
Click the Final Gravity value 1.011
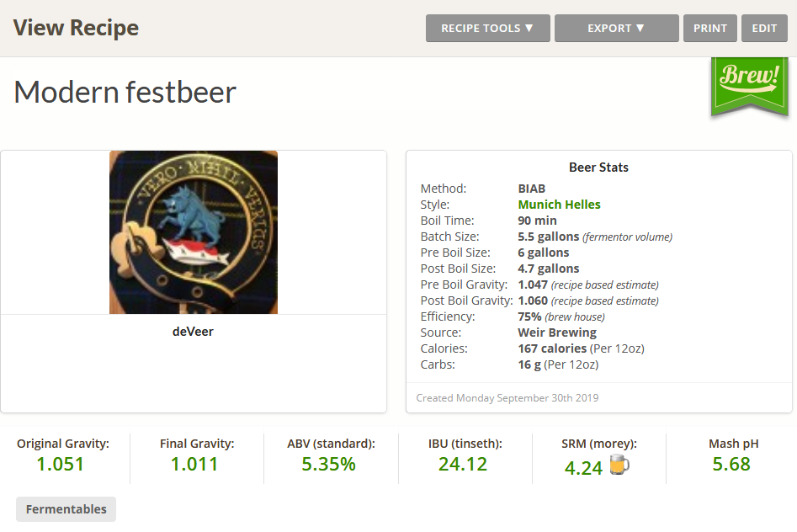coord(194,464)
